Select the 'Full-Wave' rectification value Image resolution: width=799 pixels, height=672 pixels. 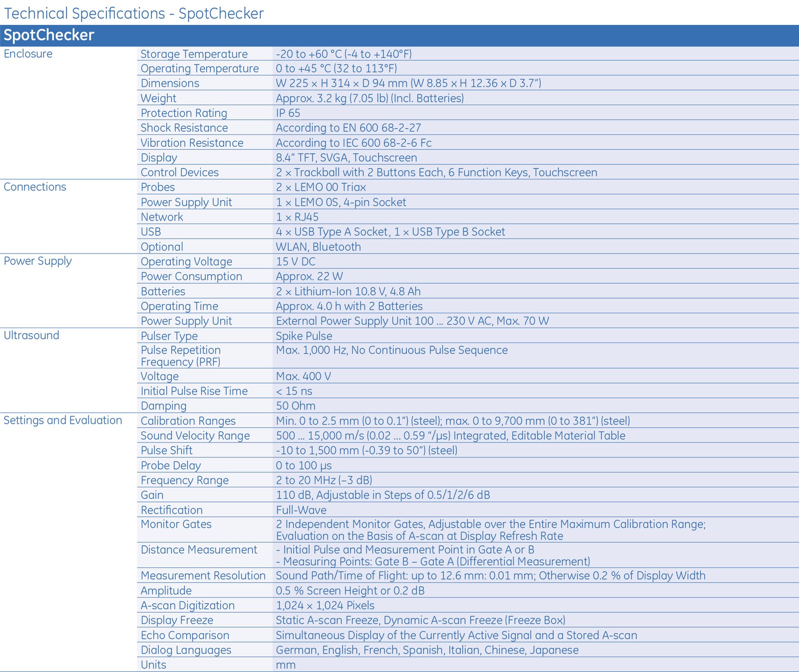click(301, 510)
